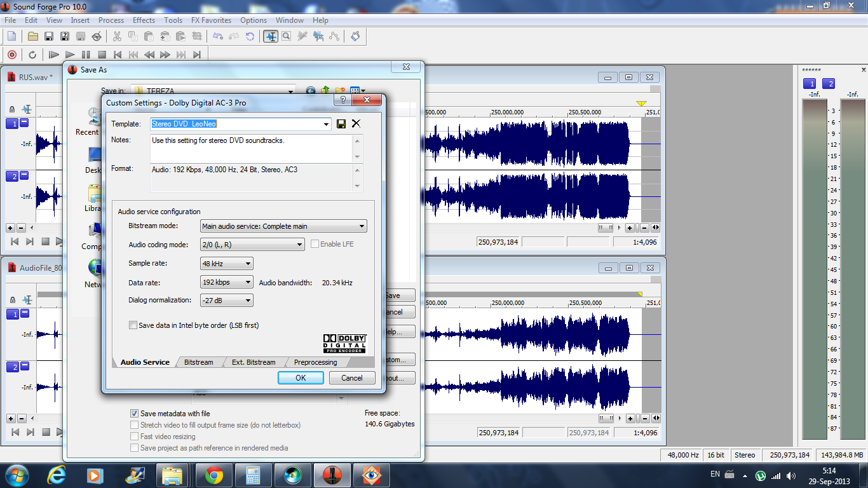Click the Cut scissors toolbar icon
The height and width of the screenshot is (488, 868).
tap(117, 36)
